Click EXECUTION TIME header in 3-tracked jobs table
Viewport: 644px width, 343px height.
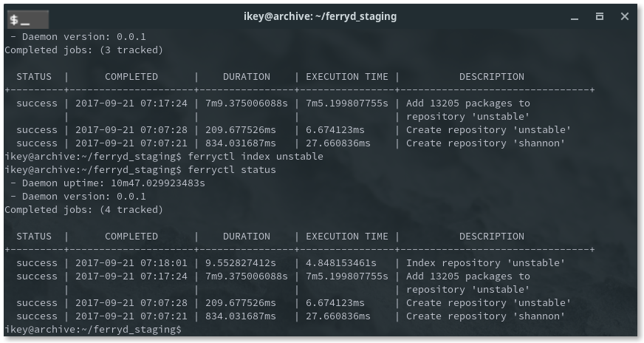coord(347,77)
